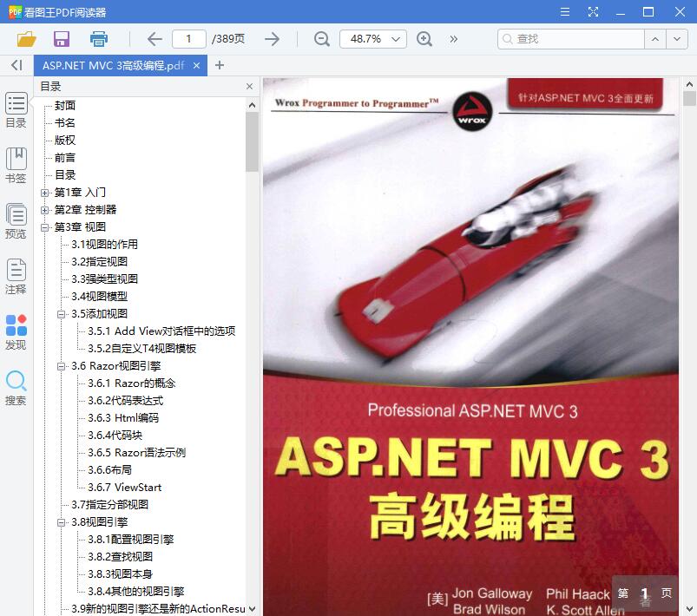Collapse 3.5添加视图 node
Viewport: 697px width, 616px height.
[61, 314]
